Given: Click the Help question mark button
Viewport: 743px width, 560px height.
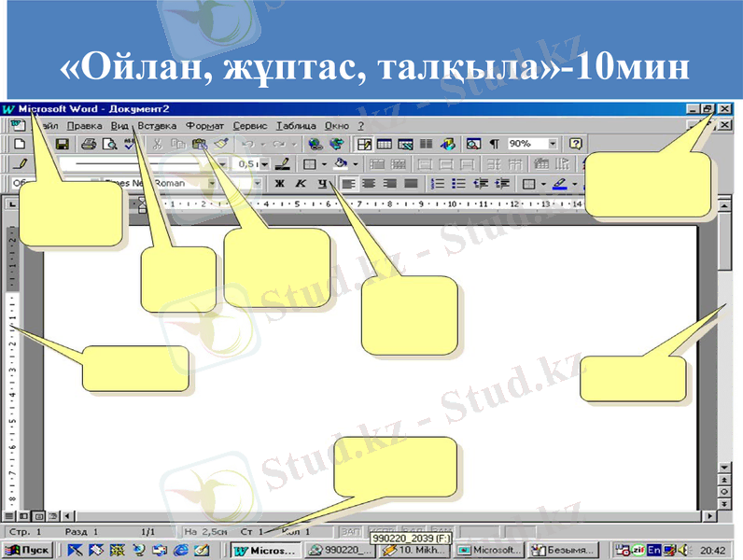Looking at the screenshot, I should point(575,144).
